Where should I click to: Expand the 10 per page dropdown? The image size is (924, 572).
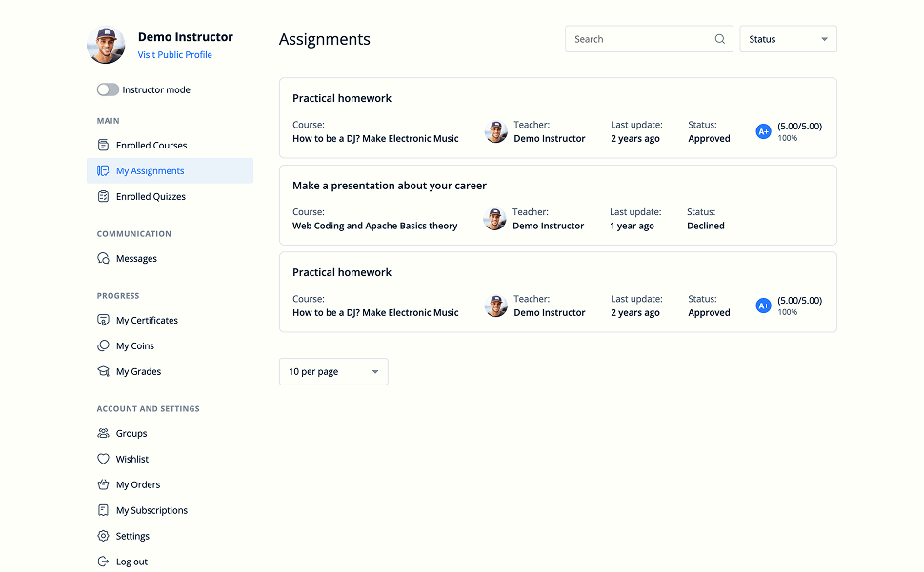[333, 372]
